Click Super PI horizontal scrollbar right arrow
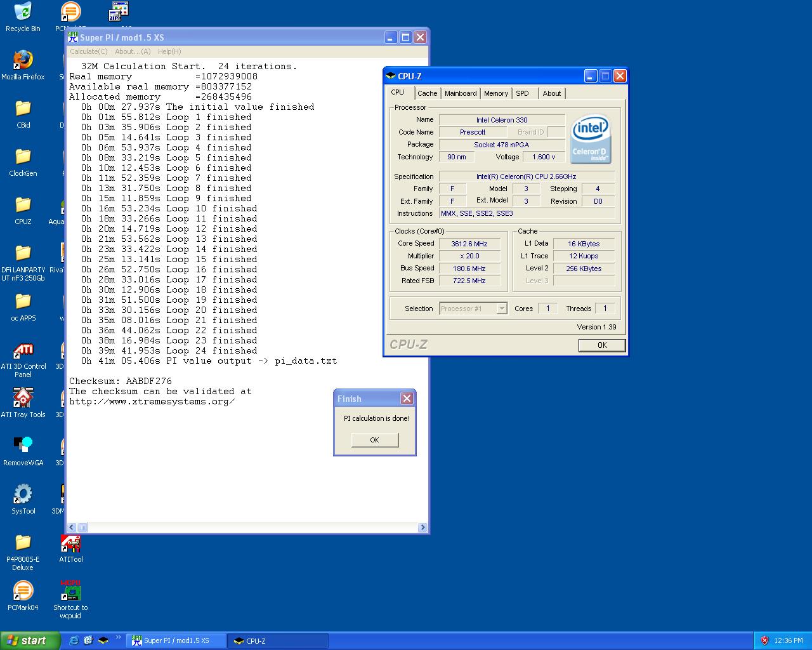The image size is (812, 650). click(x=423, y=527)
